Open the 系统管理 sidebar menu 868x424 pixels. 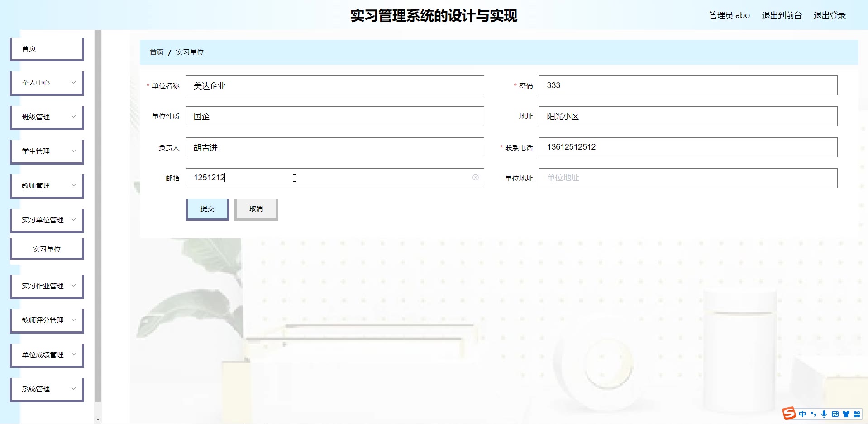click(47, 389)
